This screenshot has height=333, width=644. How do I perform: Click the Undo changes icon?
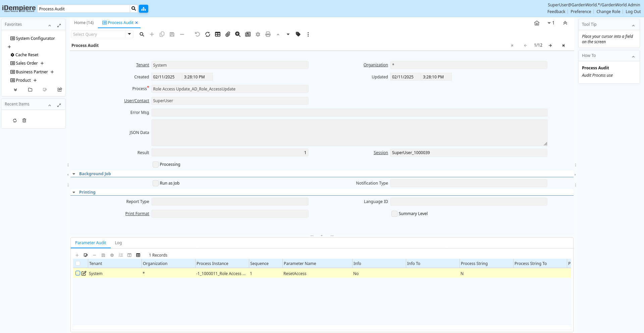[x=197, y=34]
